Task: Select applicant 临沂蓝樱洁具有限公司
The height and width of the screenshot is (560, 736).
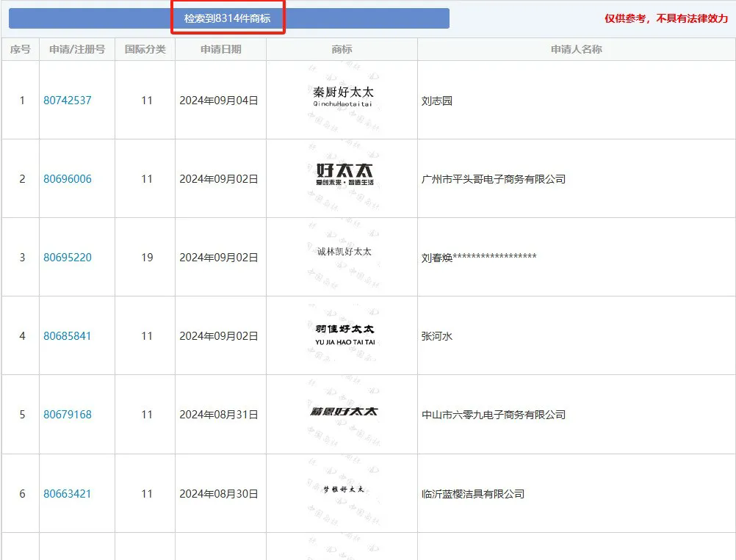Action: (473, 494)
